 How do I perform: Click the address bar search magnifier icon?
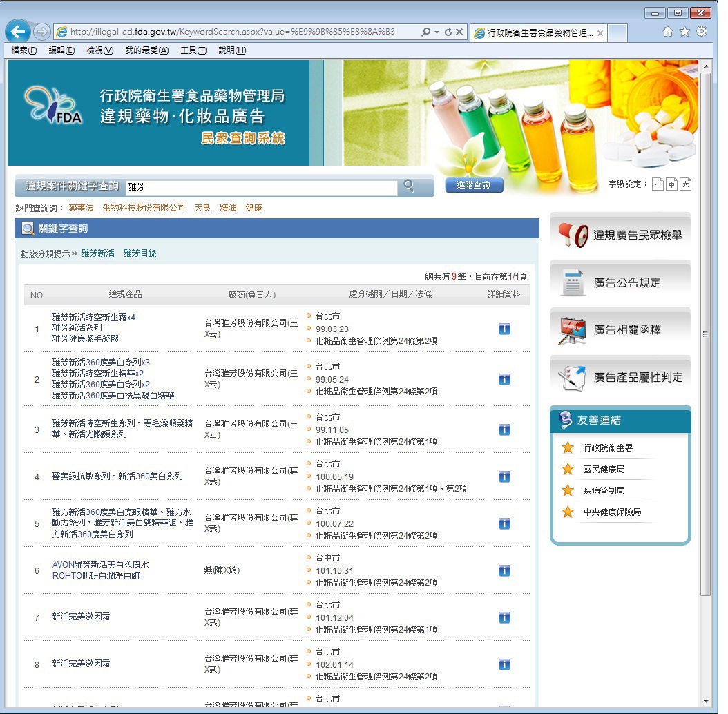point(425,32)
